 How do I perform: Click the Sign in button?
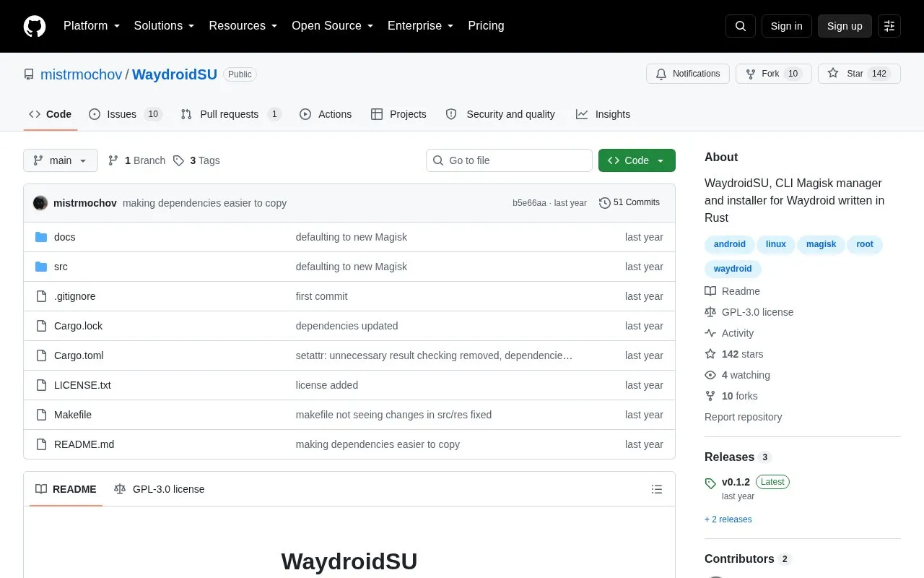(787, 26)
